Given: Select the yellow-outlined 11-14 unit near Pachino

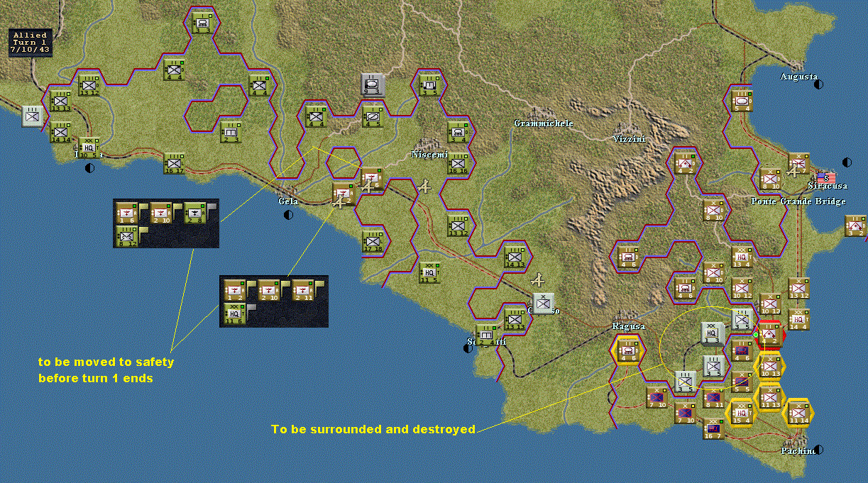Looking at the screenshot, I should (x=798, y=413).
